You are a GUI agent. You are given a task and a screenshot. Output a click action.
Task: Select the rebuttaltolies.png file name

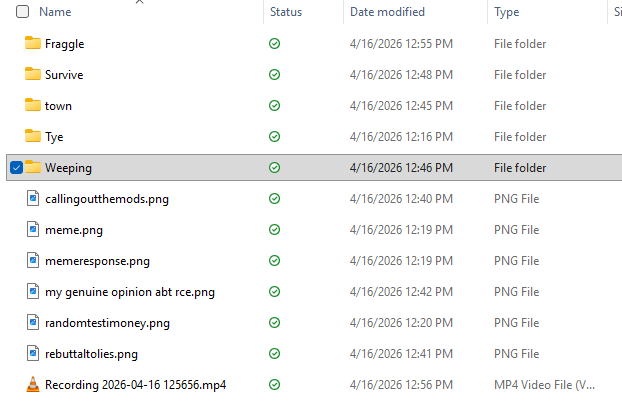91,354
